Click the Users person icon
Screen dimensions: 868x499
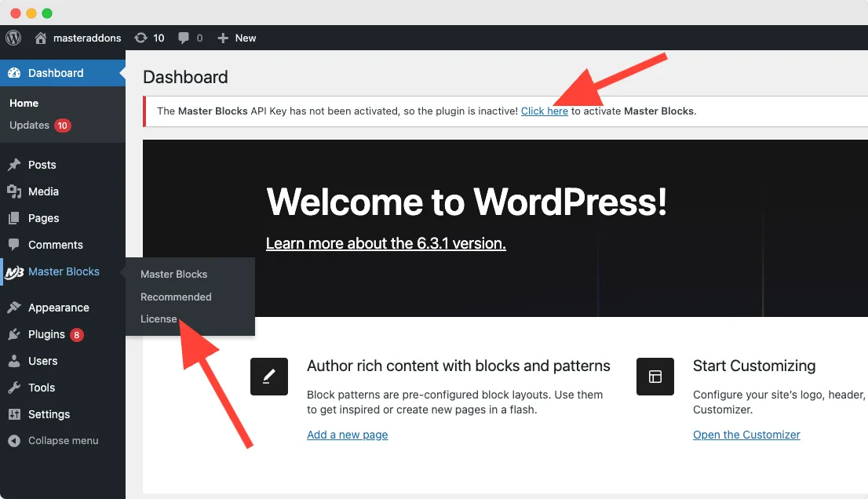click(14, 361)
